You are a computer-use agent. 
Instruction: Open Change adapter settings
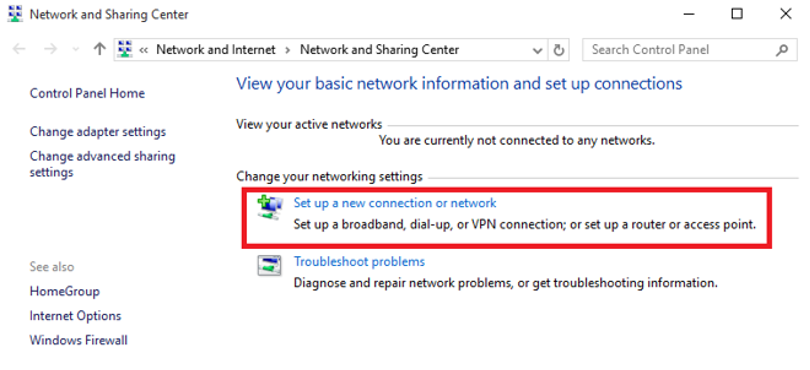tap(98, 132)
